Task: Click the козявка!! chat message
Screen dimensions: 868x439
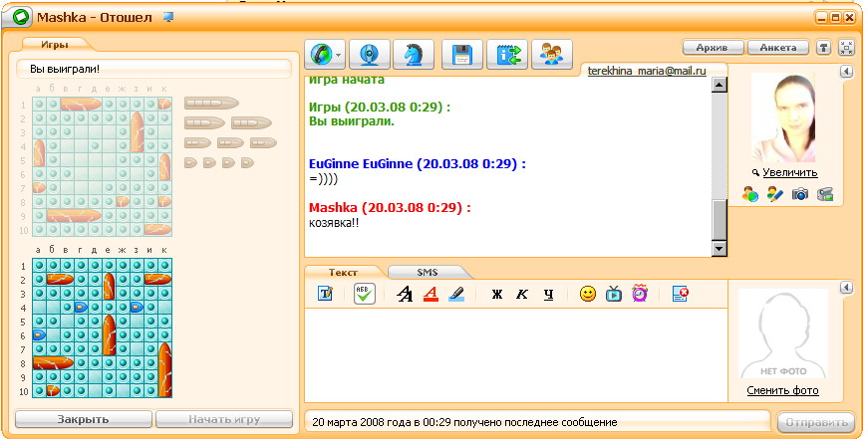Action: (x=334, y=223)
